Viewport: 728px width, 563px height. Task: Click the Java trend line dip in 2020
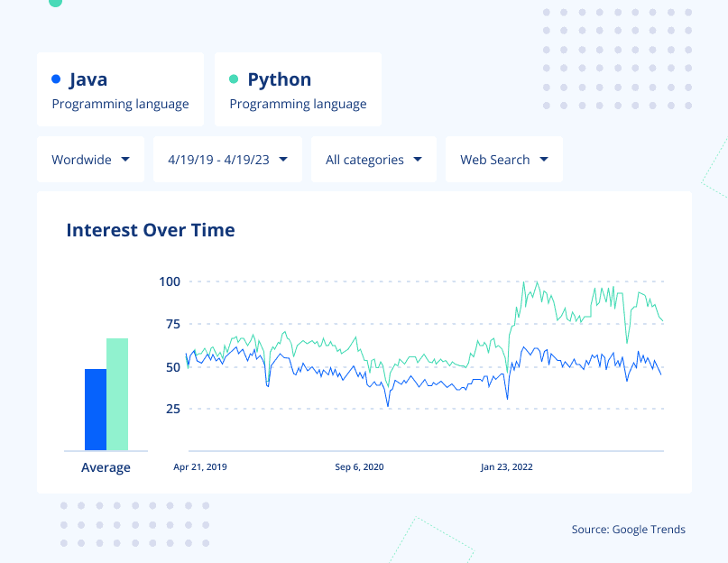click(x=390, y=403)
